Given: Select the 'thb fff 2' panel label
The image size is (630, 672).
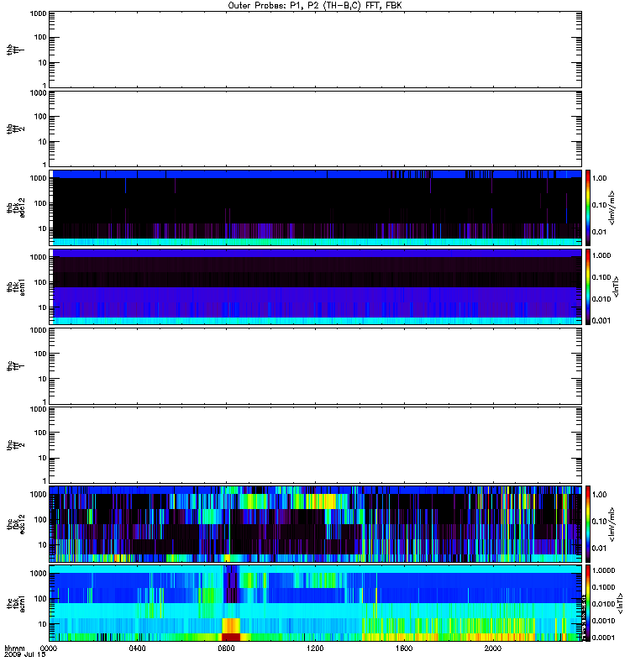Looking at the screenshot, I should [15, 129].
